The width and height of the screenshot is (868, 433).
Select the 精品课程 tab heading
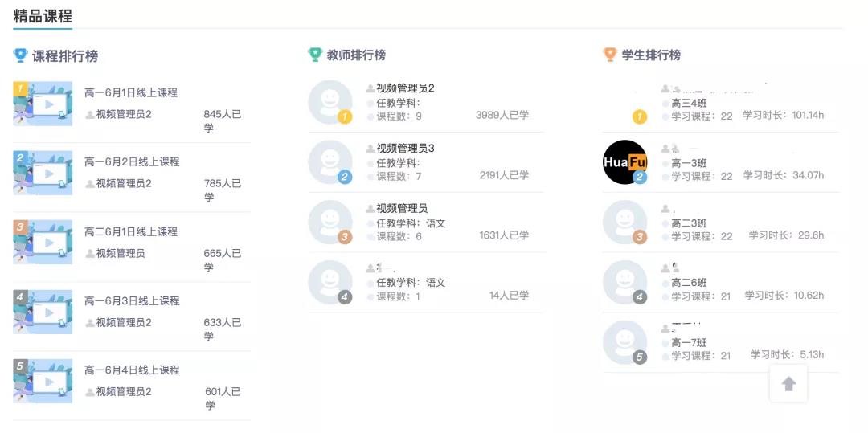tap(43, 16)
